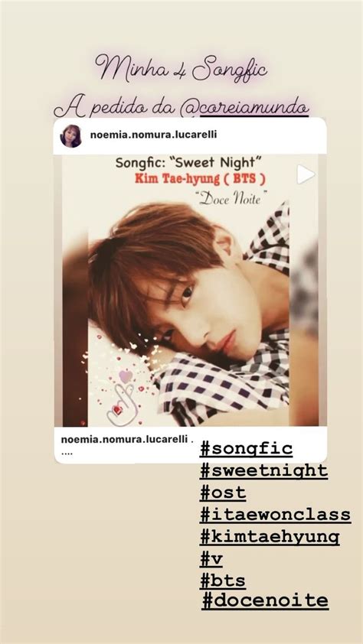Image resolution: width=363 pixels, height=644 pixels.
Task: Tap the purple heart above the finger heart
Action: pos(126,376)
